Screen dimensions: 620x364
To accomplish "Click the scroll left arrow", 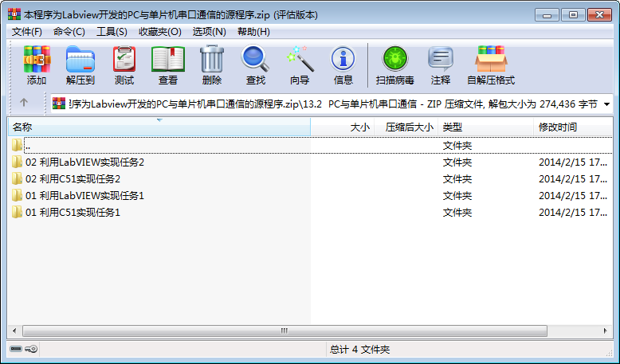I will (x=14, y=331).
